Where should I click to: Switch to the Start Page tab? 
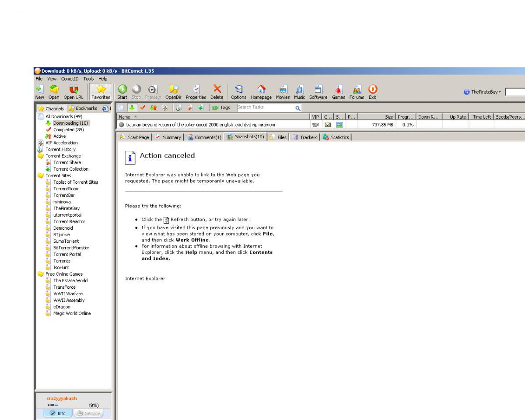(x=134, y=137)
